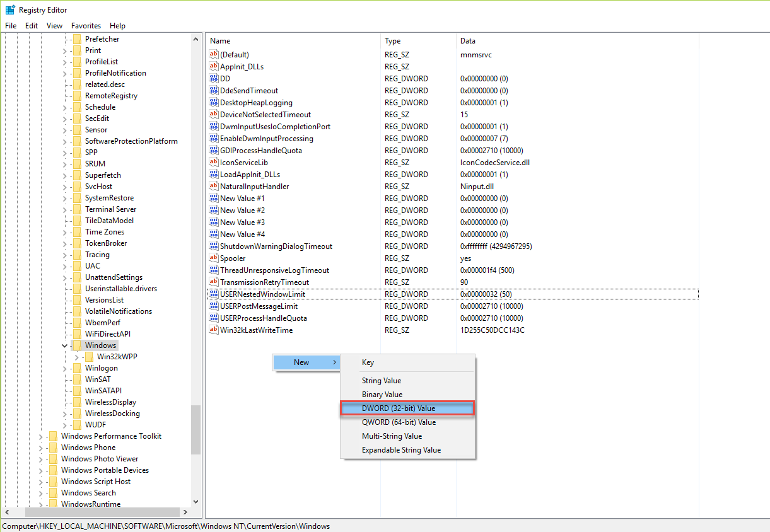The height and width of the screenshot is (532, 770).
Task: Click the DWORD icon beside GDIProcessHandleQuota
Action: point(214,151)
